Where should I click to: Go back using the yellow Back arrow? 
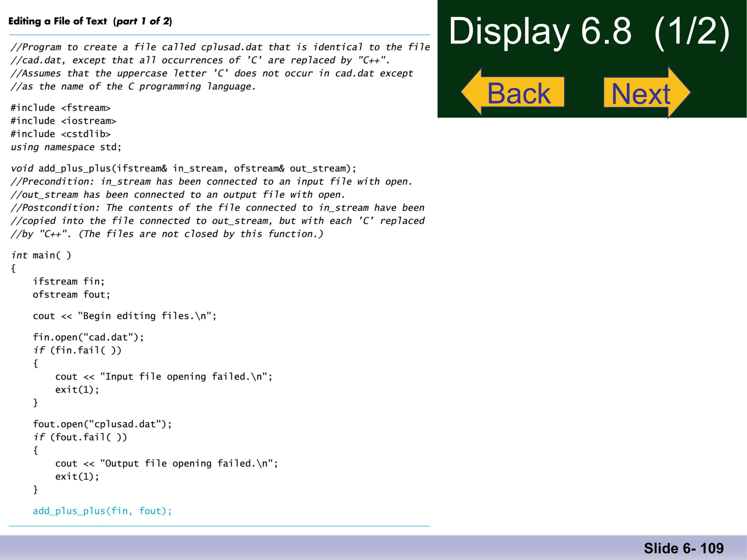512,92
